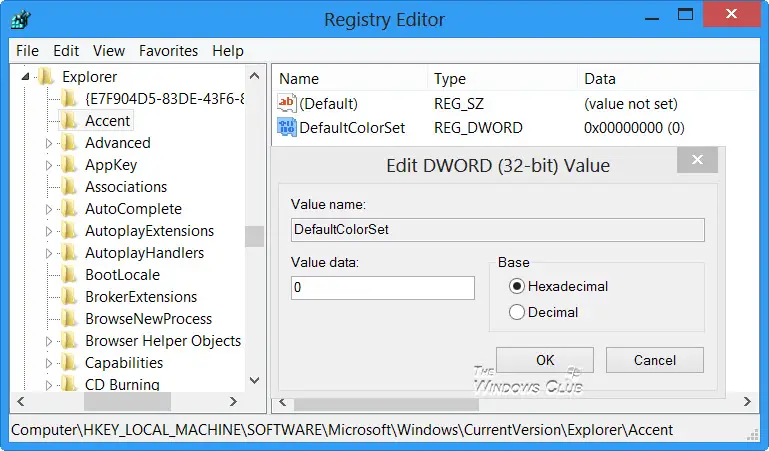Click the Explorer folder icon in tree

46,77
